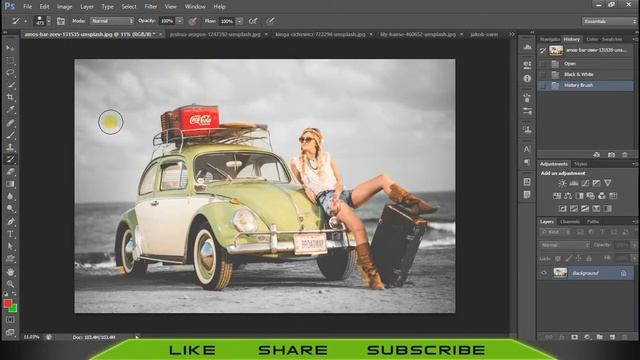This screenshot has width=640, height=360.
Task: Select the Quick Selection tool
Action: click(x=10, y=85)
